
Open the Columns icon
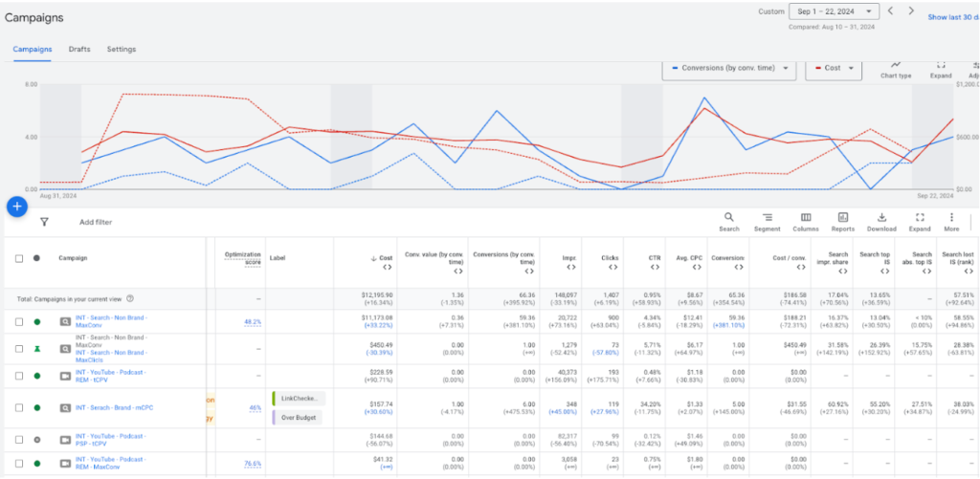(806, 222)
